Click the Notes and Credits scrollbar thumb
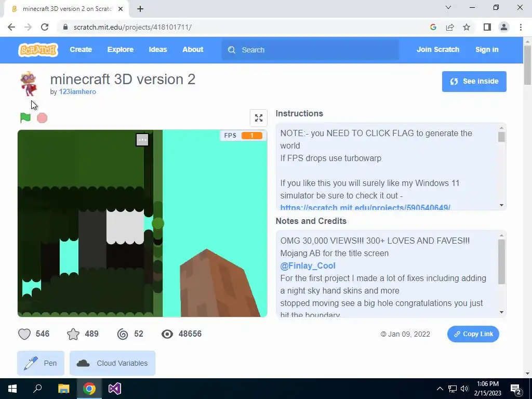This screenshot has width=532, height=399. tap(501, 262)
